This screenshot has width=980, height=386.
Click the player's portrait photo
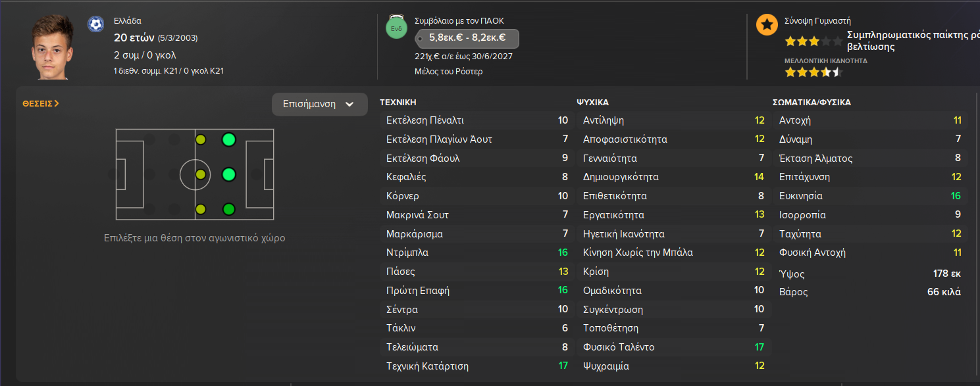click(53, 47)
